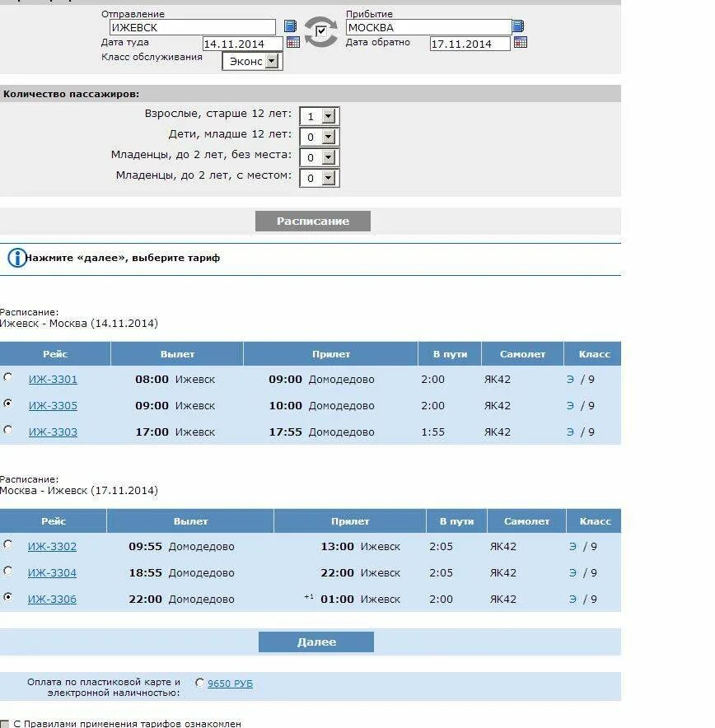Open flight link ИЖ-3302
Screen dimensions: 715x728
pos(52,547)
